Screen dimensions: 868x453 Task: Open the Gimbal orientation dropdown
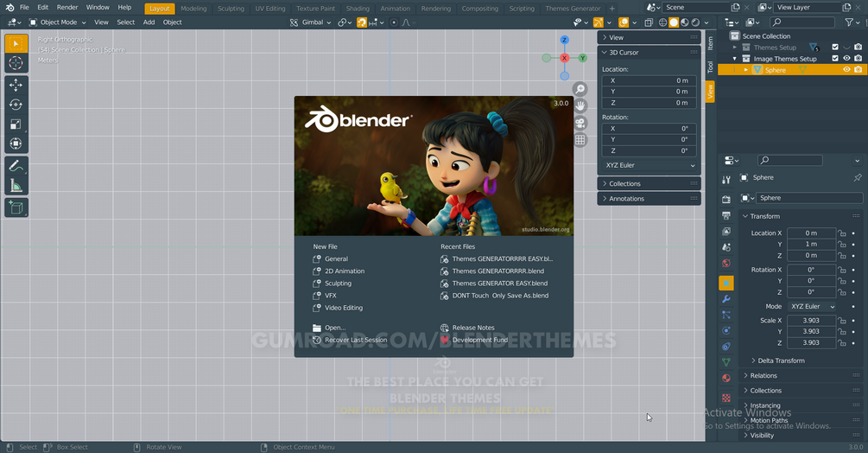coord(311,22)
